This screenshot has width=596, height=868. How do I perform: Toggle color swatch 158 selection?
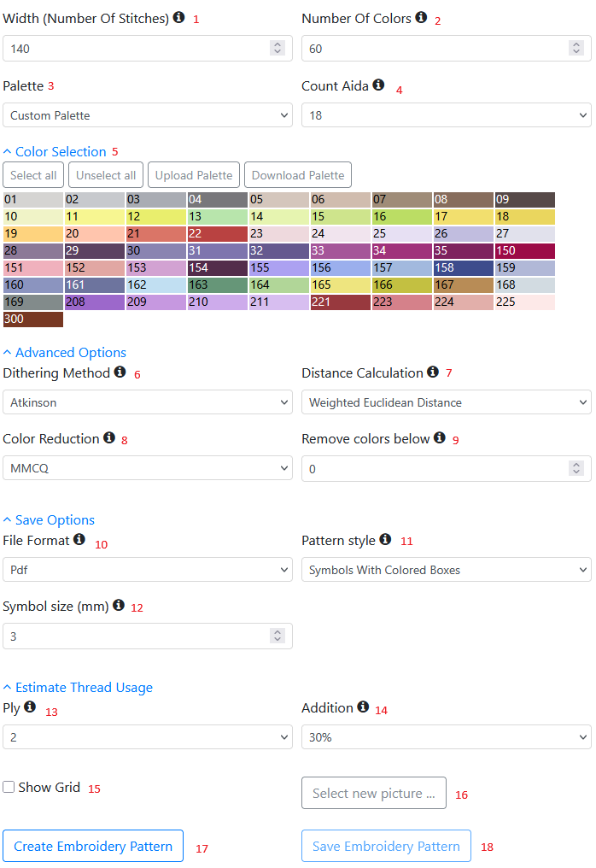(464, 268)
